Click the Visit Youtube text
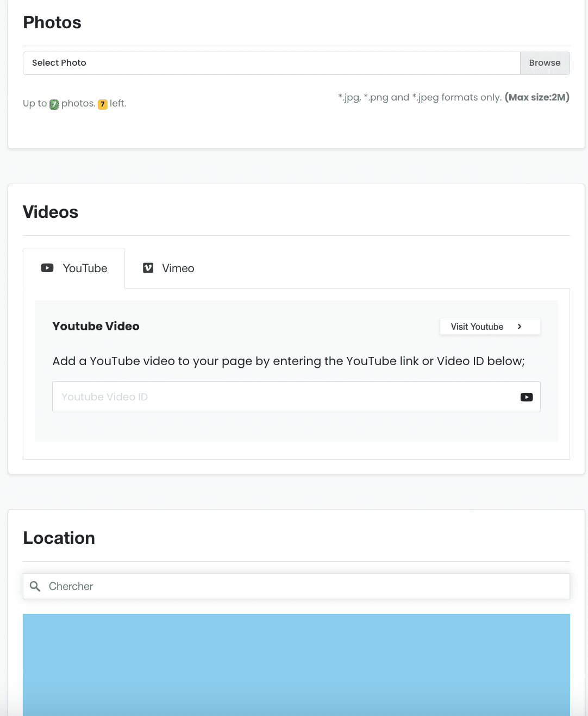 click(477, 326)
